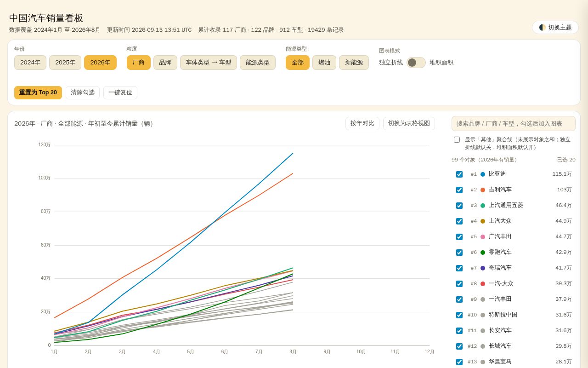This screenshot has width=588, height=368.
Task: Choose 能源类型 granularity option
Action: point(258,63)
